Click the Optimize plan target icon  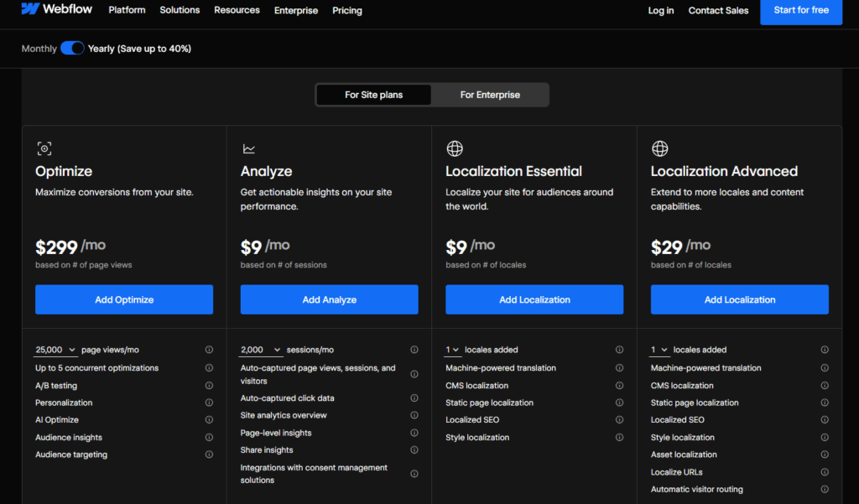click(44, 148)
